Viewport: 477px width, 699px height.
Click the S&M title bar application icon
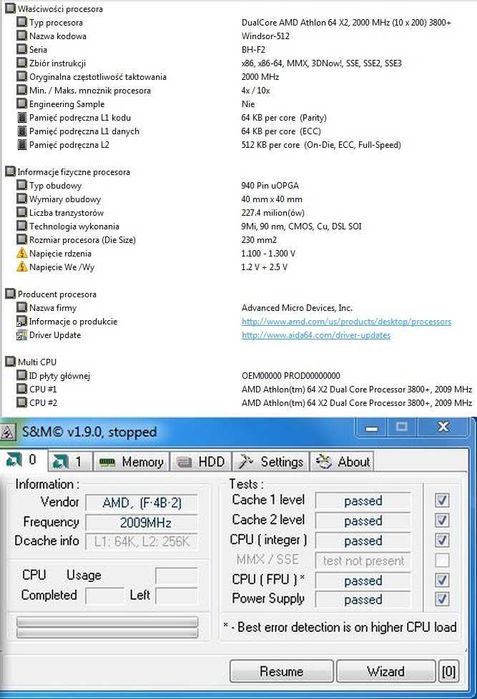(x=8, y=432)
